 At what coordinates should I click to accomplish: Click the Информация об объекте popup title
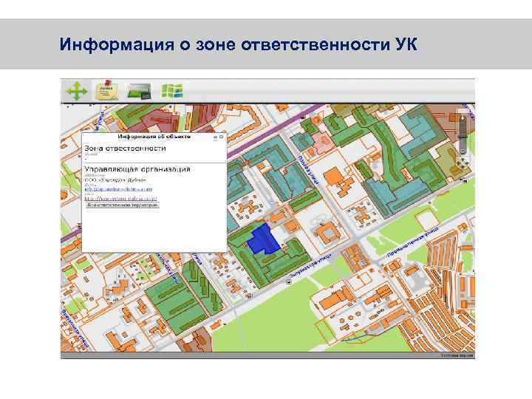click(154, 137)
